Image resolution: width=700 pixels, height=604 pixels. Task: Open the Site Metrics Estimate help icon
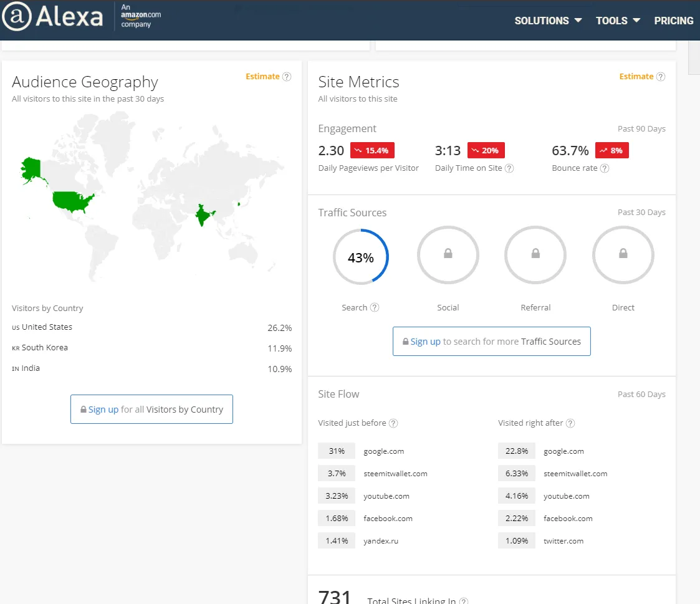pos(661,77)
